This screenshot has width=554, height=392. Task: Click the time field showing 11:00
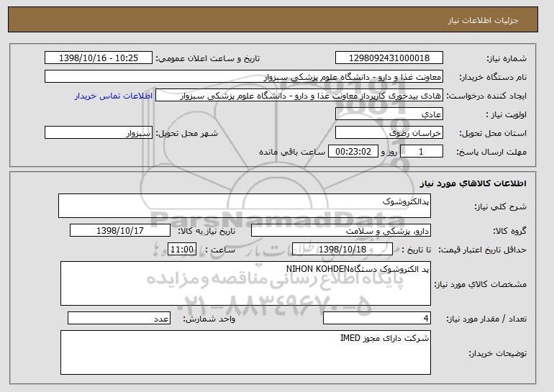pyautogui.click(x=182, y=250)
